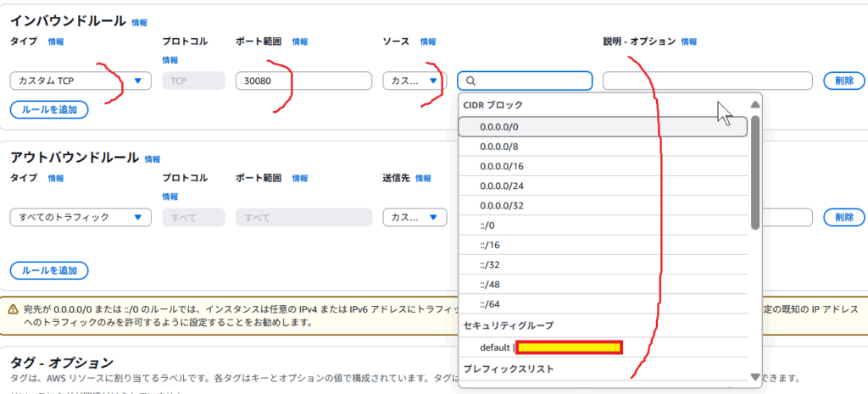Click port range field containing 30080
Image resolution: width=868 pixels, height=394 pixels.
click(303, 80)
